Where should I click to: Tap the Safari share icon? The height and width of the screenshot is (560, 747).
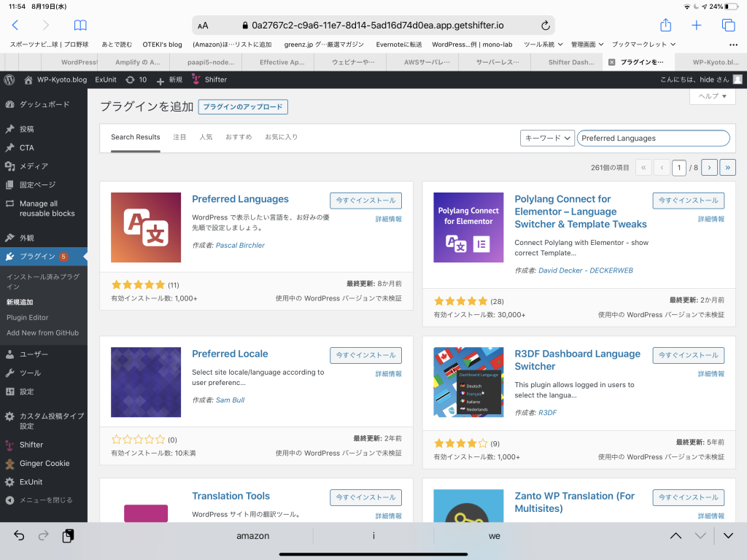point(665,25)
